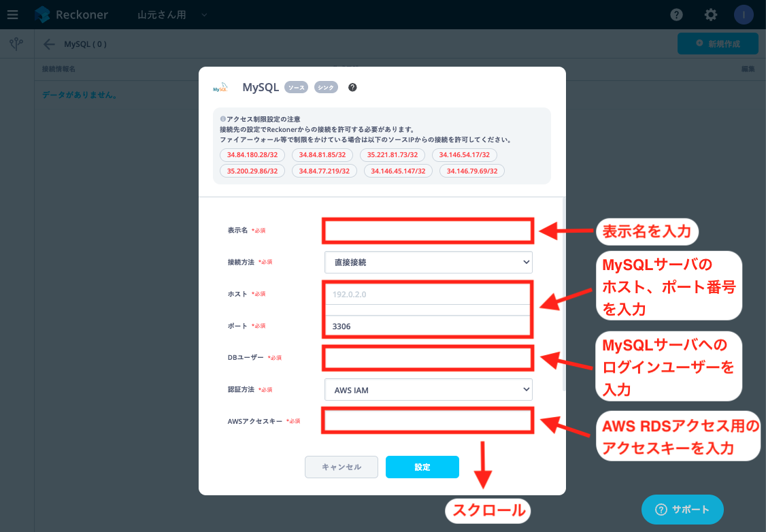
Task: Click the workflow branch icon in sidebar
Action: click(16, 44)
